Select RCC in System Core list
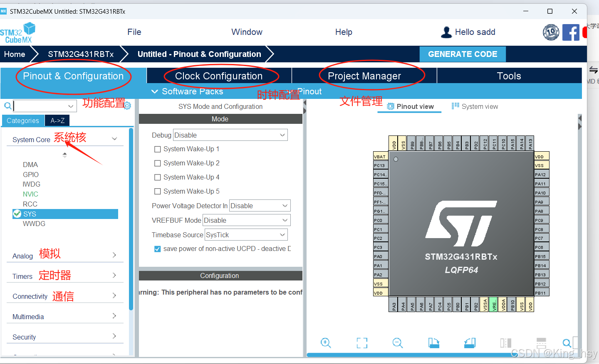 click(x=30, y=204)
